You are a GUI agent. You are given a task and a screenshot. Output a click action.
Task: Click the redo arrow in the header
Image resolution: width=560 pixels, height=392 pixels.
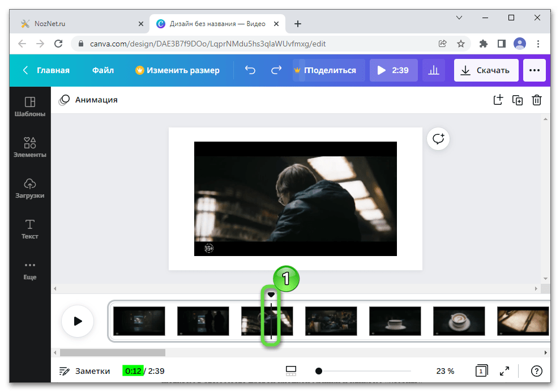click(276, 70)
